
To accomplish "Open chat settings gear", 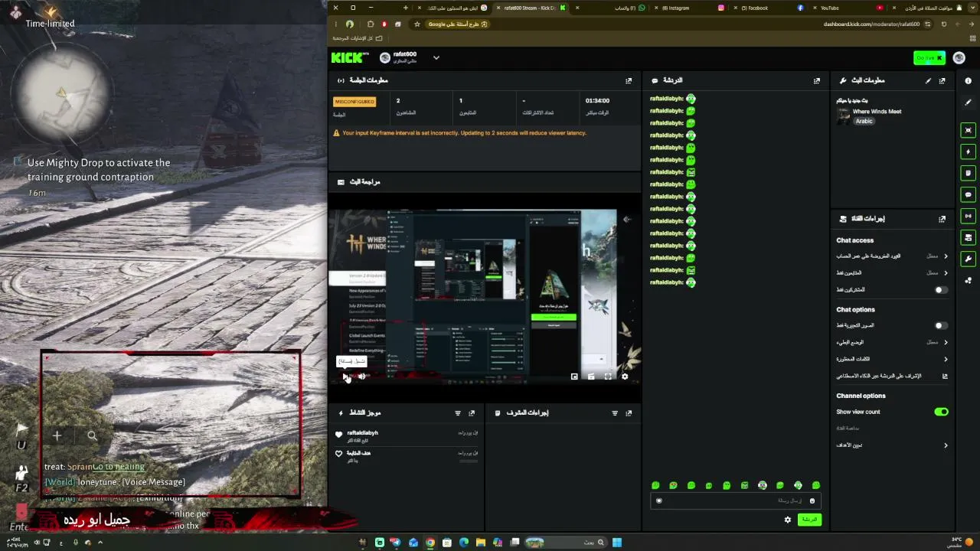I will (x=788, y=520).
